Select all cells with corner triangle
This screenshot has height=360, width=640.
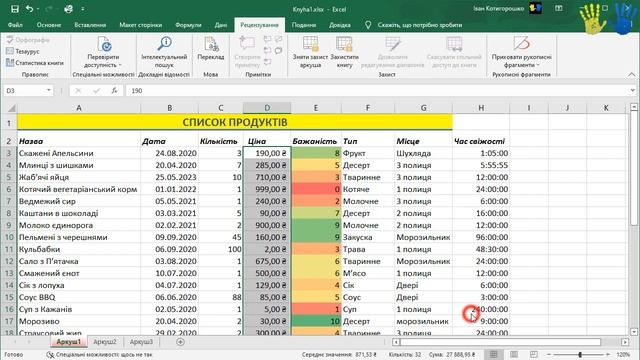pos(11,108)
